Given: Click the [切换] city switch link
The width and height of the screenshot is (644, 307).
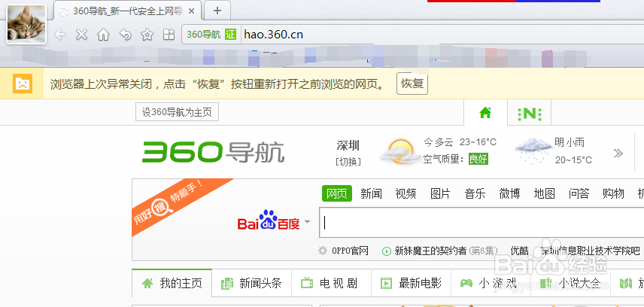Looking at the screenshot, I should (348, 162).
